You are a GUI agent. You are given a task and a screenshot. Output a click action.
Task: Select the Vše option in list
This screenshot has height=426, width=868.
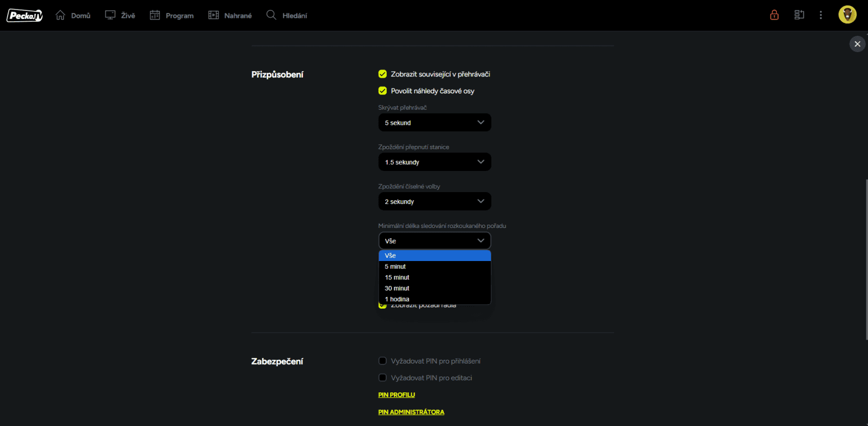[435, 256]
